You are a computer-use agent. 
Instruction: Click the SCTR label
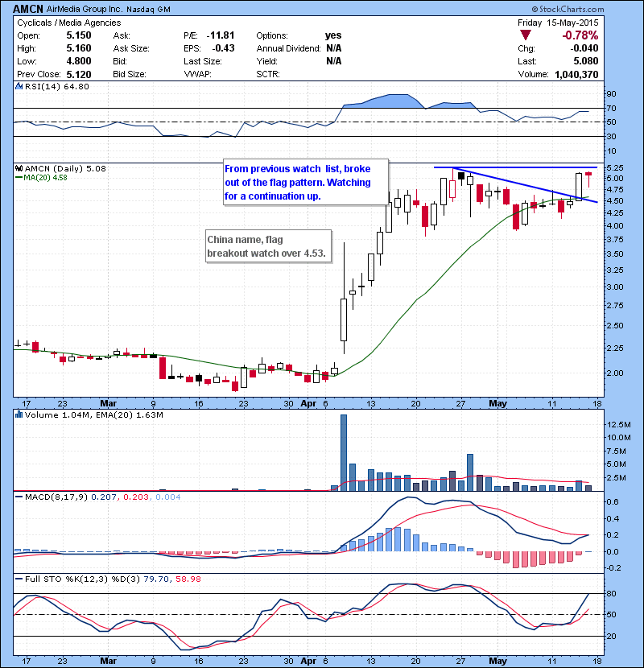tap(267, 74)
